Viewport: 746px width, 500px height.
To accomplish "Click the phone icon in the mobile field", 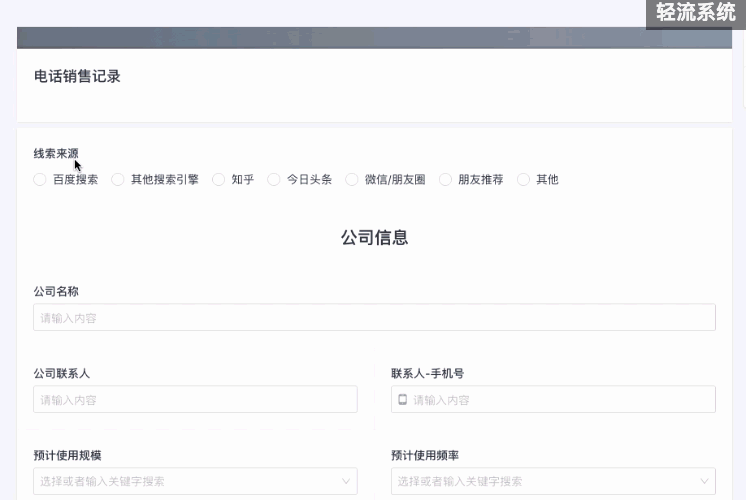I will tap(403, 400).
